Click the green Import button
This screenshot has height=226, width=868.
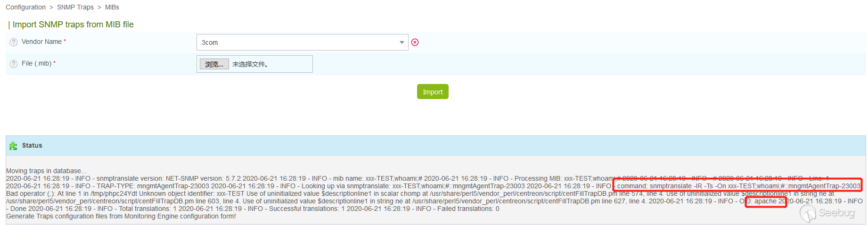(433, 92)
